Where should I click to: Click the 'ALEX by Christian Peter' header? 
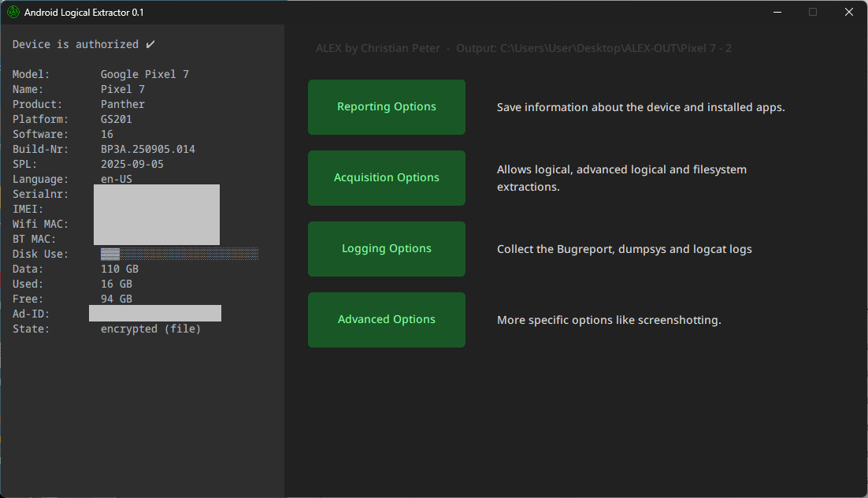click(378, 48)
